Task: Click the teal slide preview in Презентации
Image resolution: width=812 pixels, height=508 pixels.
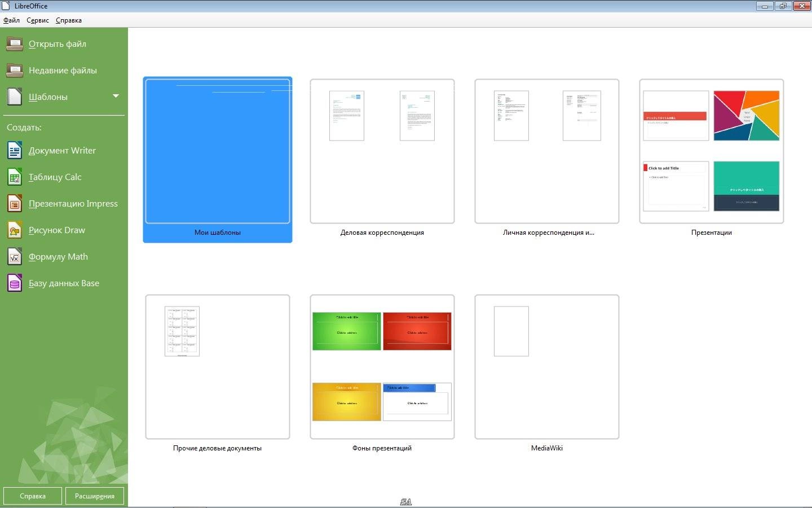Action: coord(747,186)
